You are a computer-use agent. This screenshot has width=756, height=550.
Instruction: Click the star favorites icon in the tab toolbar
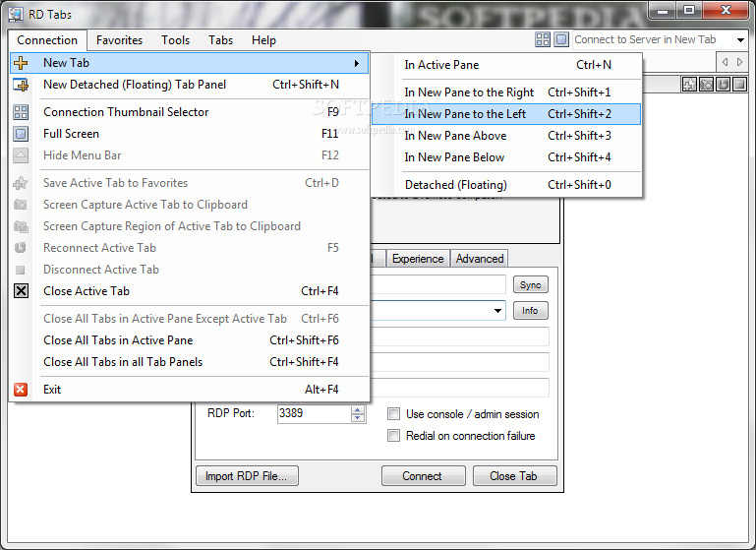tap(689, 85)
